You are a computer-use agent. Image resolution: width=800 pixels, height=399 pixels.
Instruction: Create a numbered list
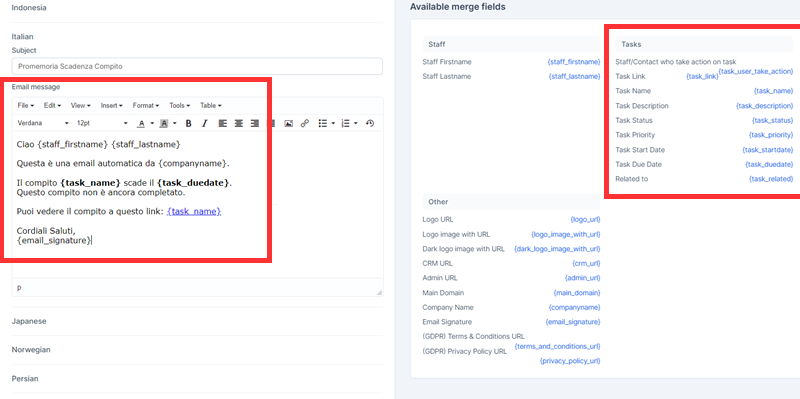click(x=345, y=123)
